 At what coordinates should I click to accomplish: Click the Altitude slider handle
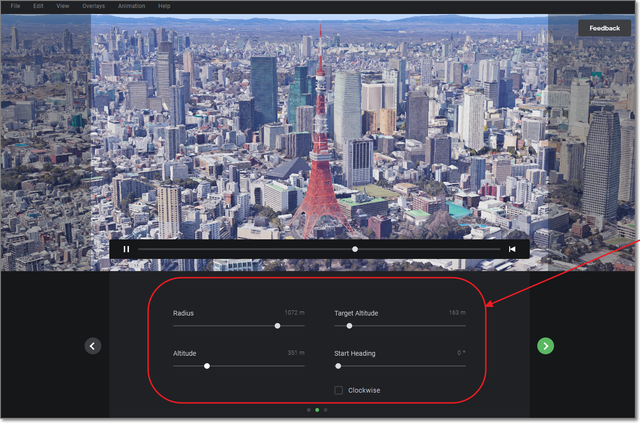pos(207,366)
